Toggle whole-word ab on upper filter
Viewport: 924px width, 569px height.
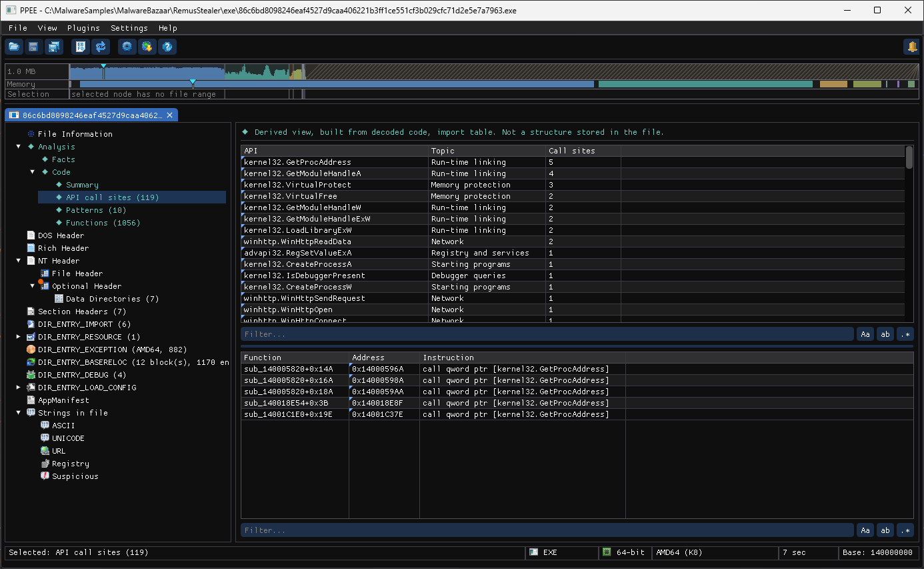coord(885,334)
